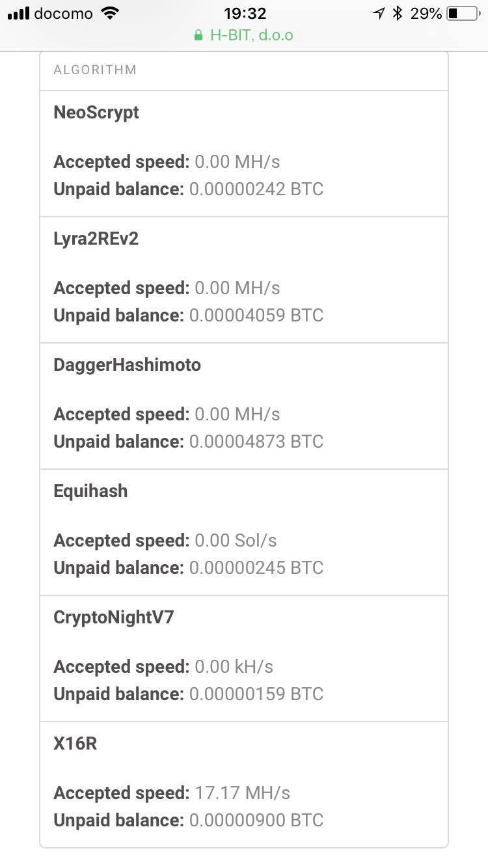Select the CryptoNightV7 algorithm name
This screenshot has width=488, height=868.
pos(114,617)
